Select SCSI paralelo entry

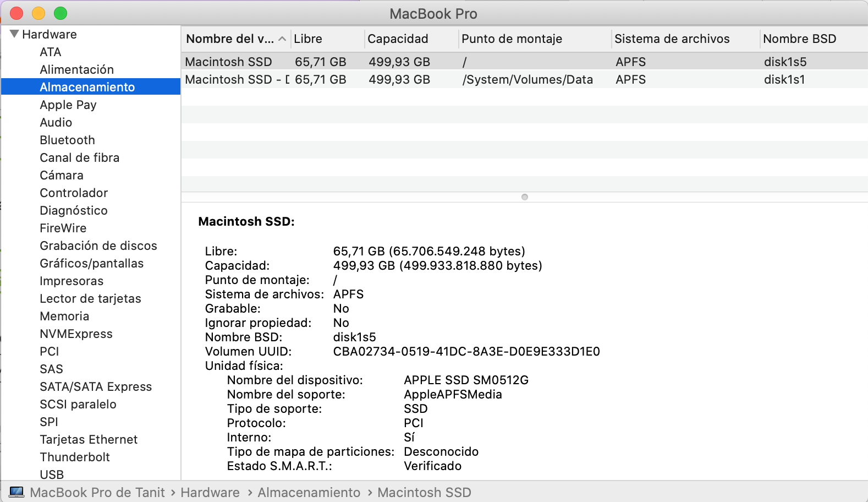coord(78,404)
